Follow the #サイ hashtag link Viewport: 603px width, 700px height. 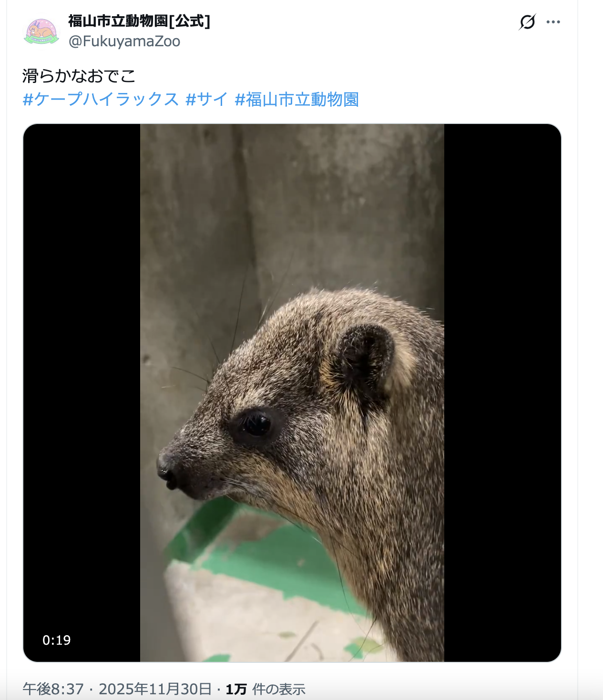pos(207,100)
